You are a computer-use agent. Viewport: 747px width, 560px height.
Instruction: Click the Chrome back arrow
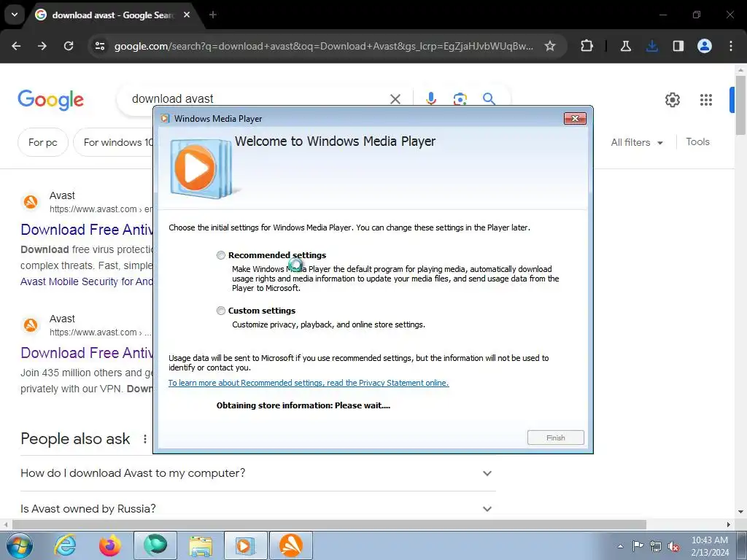click(16, 46)
